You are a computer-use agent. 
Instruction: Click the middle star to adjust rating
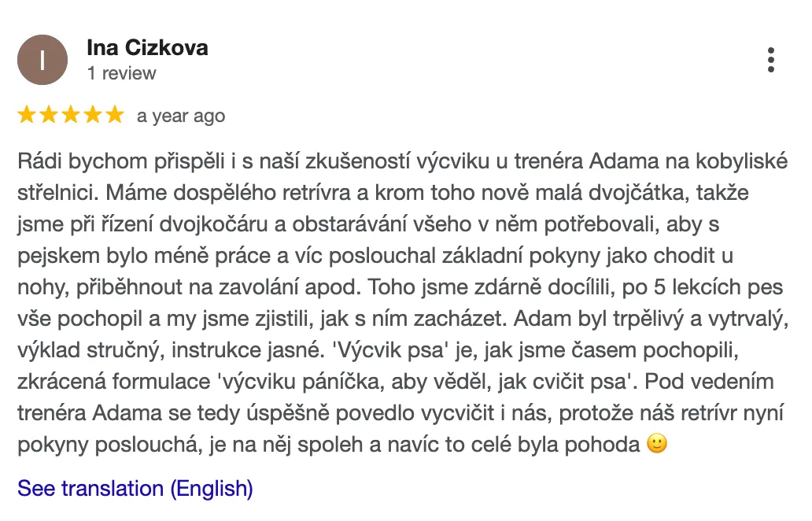point(69,114)
